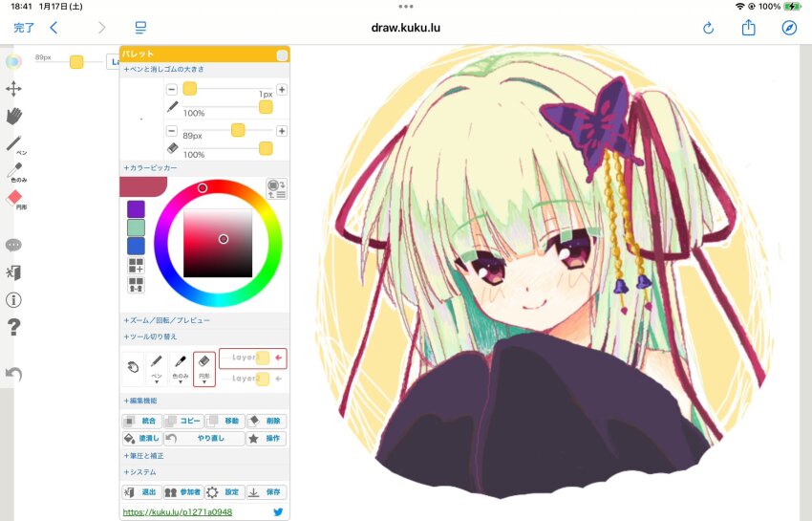The width and height of the screenshot is (812, 521).
Task: Select the purple color swatch
Action: 136,209
